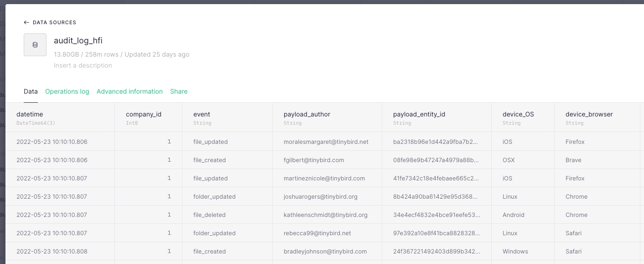644x264 pixels.
Task: Click the database icon next to audit_log_hfi
Action: 35,45
